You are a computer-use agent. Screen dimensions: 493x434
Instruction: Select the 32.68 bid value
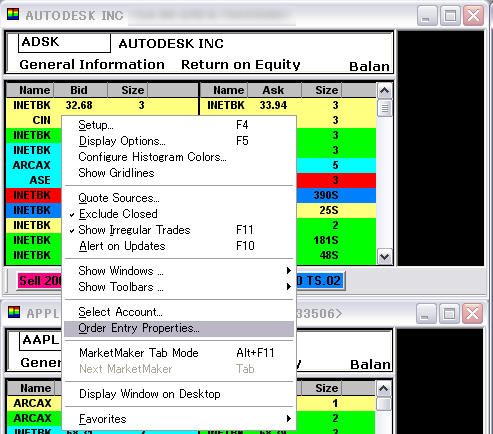pyautogui.click(x=79, y=105)
